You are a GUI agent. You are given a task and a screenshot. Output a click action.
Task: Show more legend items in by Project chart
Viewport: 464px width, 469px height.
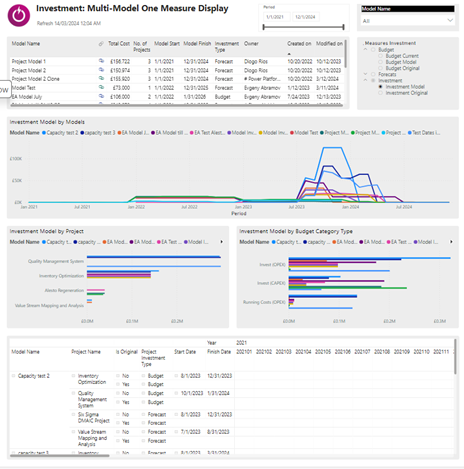(x=222, y=242)
